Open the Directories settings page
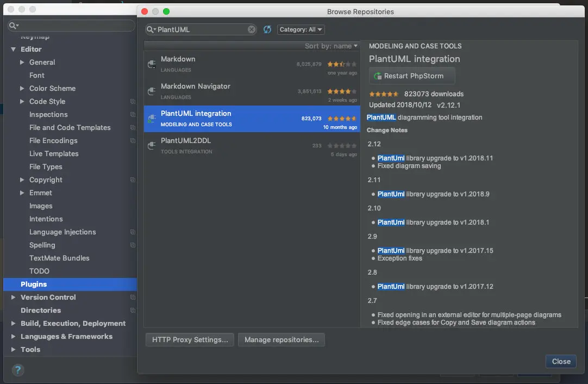 (41, 311)
